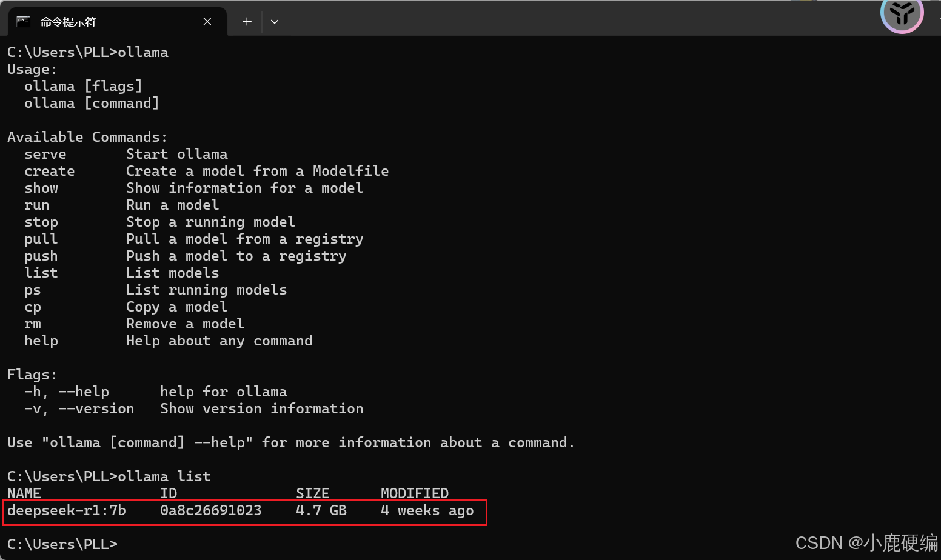Click the last 'C:\Users\PLL>' input prompt
Viewport: 941px width, 560px height.
click(62, 544)
